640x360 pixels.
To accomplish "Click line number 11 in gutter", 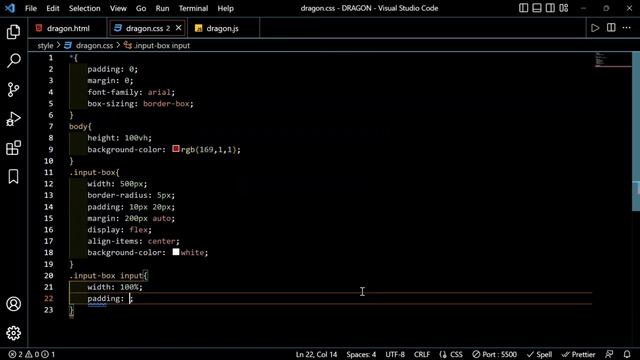I will coord(49,172).
